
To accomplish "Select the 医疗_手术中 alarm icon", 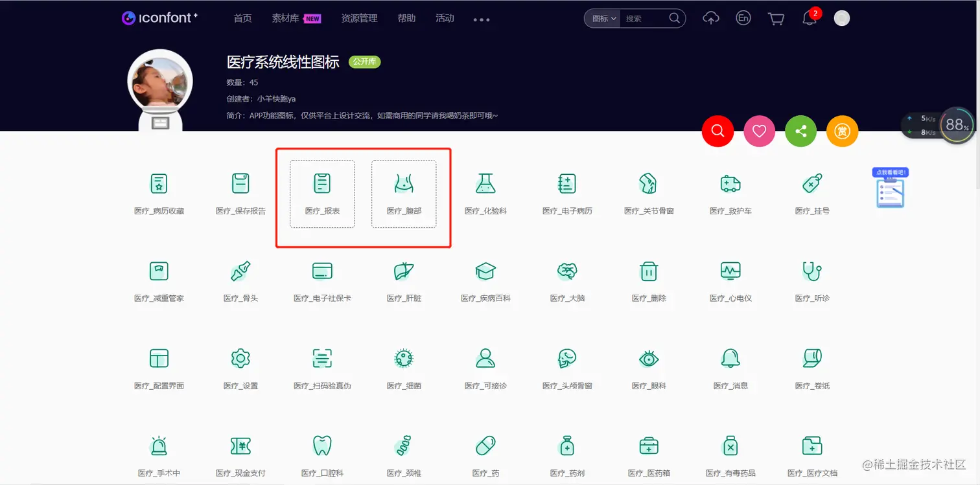I will click(159, 446).
